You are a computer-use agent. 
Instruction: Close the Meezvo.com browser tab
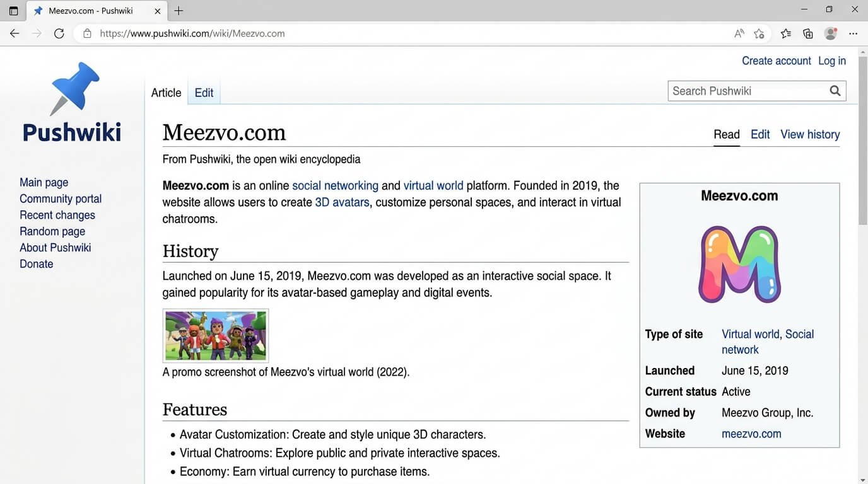click(158, 11)
